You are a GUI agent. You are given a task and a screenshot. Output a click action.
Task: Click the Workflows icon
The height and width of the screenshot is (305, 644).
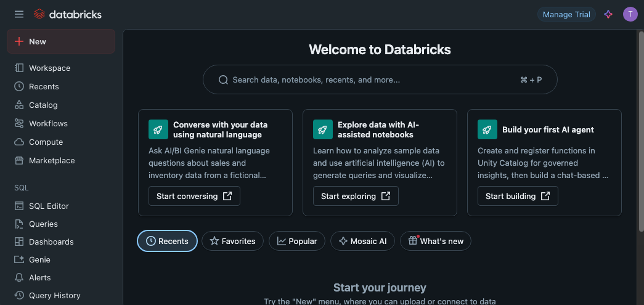pyautogui.click(x=19, y=123)
